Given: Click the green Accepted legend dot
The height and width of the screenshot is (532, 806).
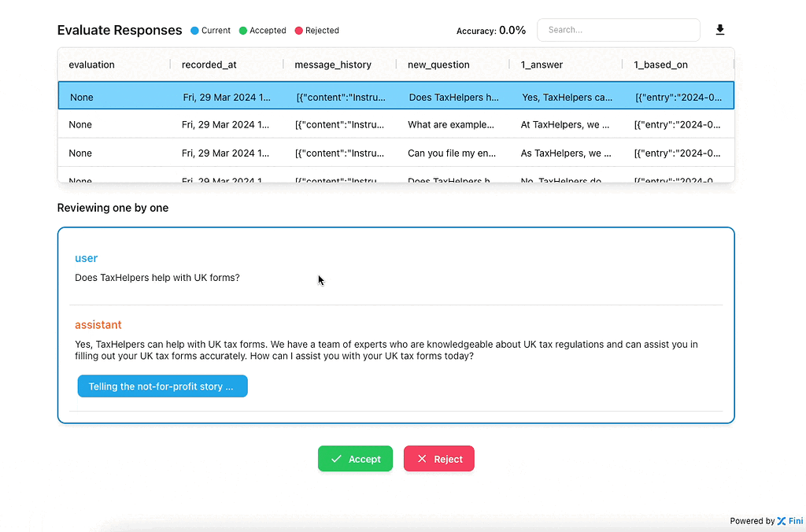Looking at the screenshot, I should point(243,31).
